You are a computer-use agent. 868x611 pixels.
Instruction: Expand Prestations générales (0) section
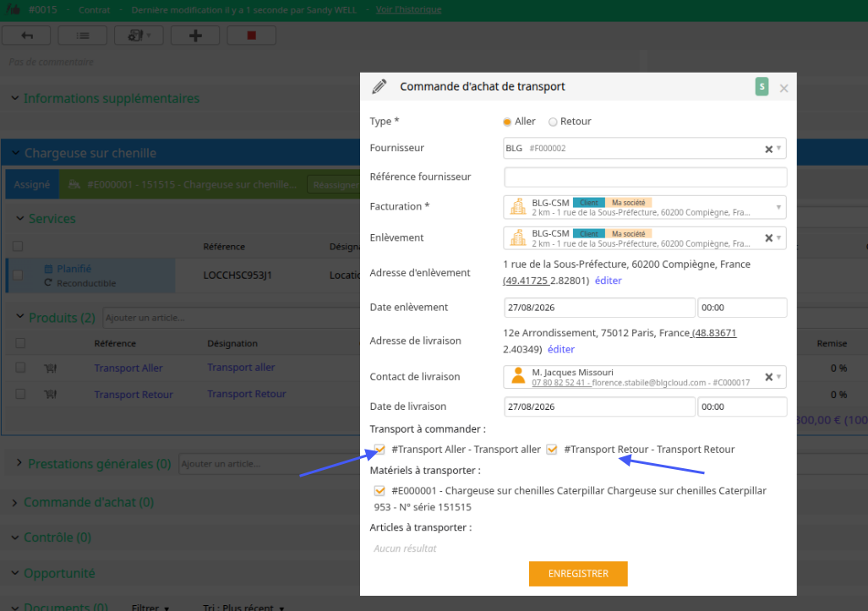click(19, 462)
